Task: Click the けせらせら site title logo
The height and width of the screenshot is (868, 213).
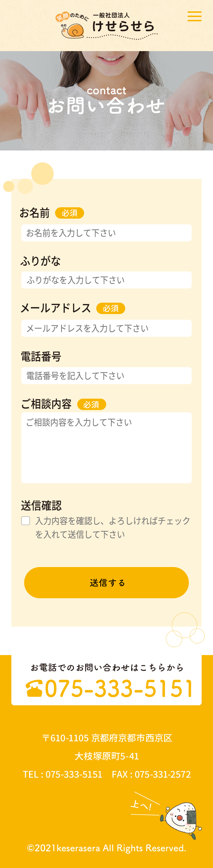Action: (x=123, y=26)
